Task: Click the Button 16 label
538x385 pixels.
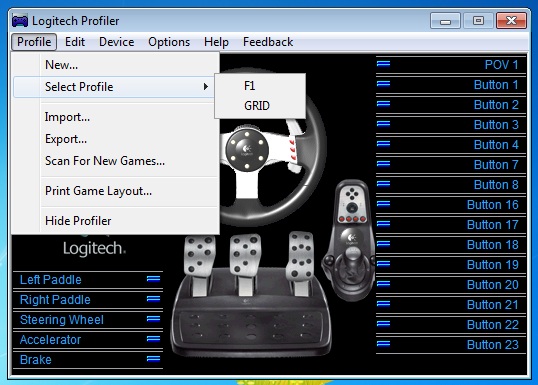Action: point(492,205)
